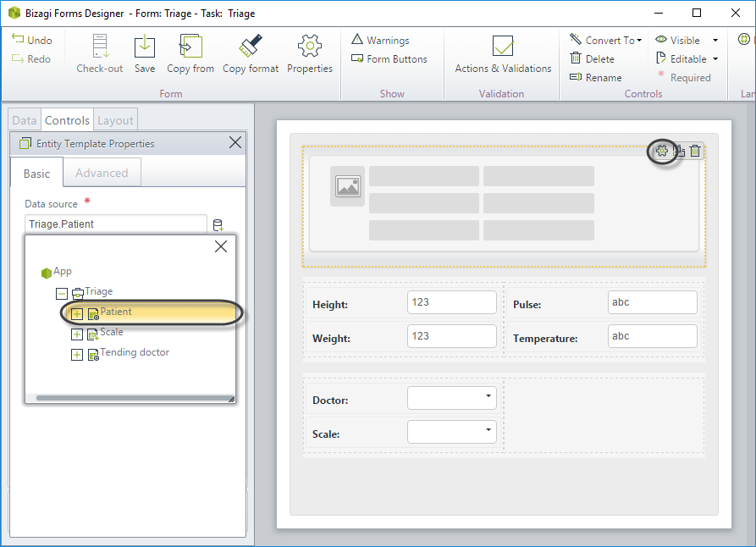Minimize the Forms Designer window
The image size is (756, 547).
coord(659,13)
